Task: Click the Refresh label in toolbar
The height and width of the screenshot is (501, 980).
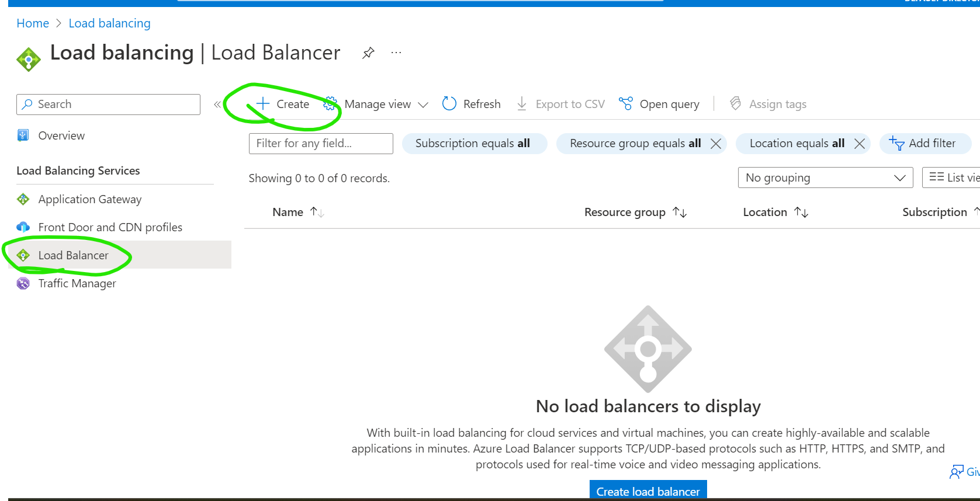Action: [x=482, y=104]
